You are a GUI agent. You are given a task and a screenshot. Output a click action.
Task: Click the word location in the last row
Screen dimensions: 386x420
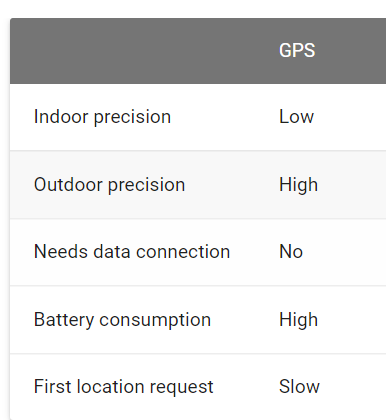click(x=111, y=387)
